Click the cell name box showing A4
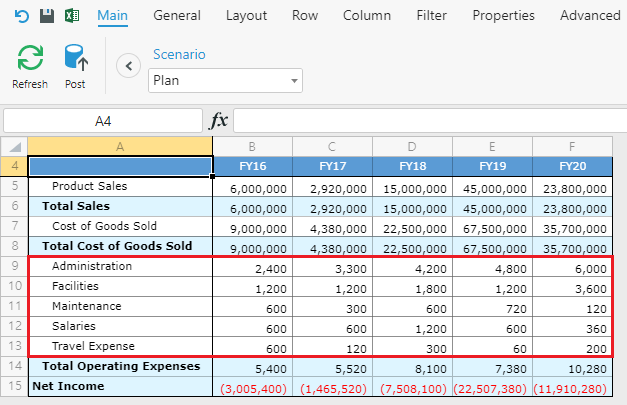This screenshot has height=405, width=627. pyautogui.click(x=103, y=121)
